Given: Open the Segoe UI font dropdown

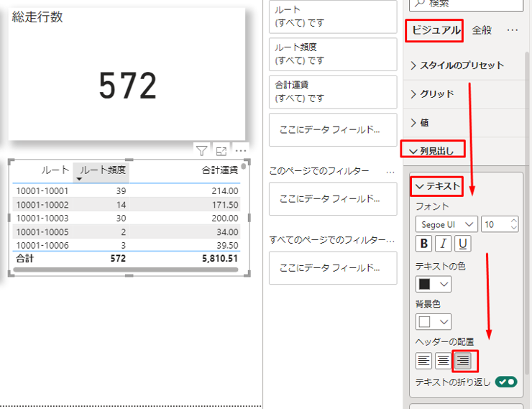Looking at the screenshot, I should [x=446, y=224].
